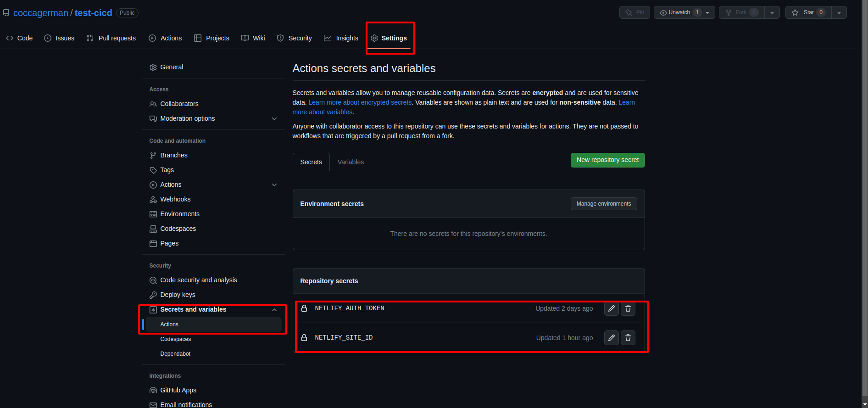
Task: Click the Fork count badge
Action: 754,12
